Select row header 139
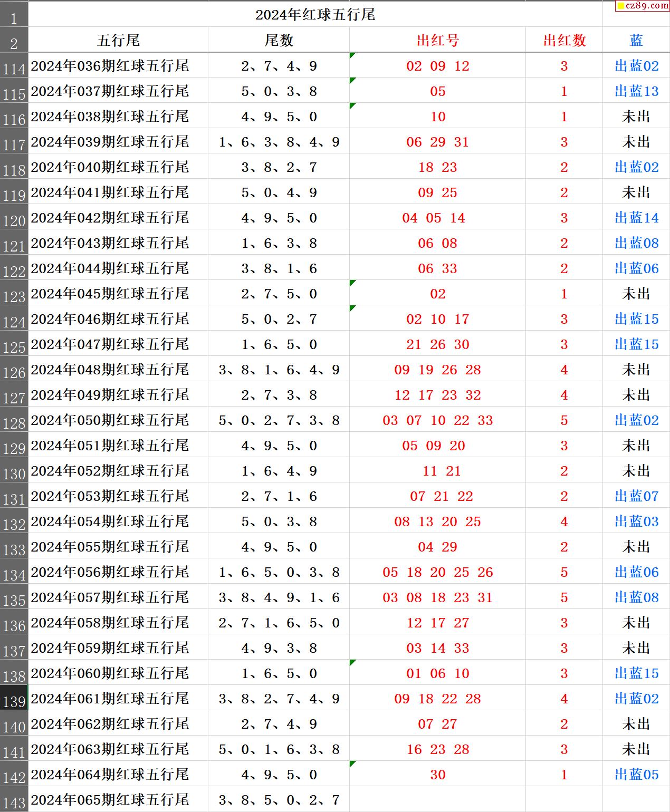Viewport: 670px width, 812px height. pyautogui.click(x=14, y=698)
